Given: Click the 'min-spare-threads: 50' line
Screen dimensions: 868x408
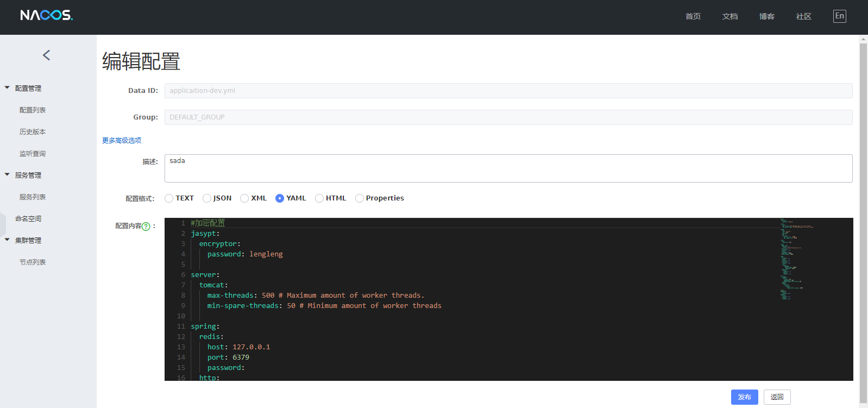Looking at the screenshot, I should (324, 306).
